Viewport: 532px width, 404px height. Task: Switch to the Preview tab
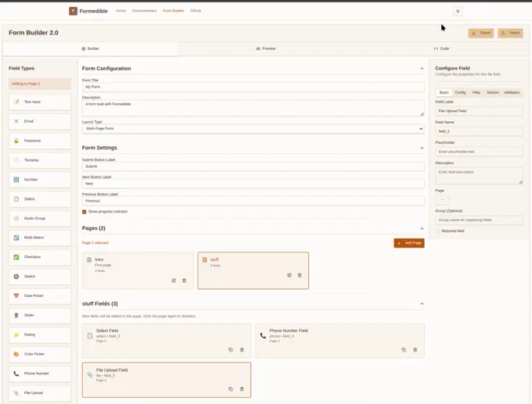266,48
